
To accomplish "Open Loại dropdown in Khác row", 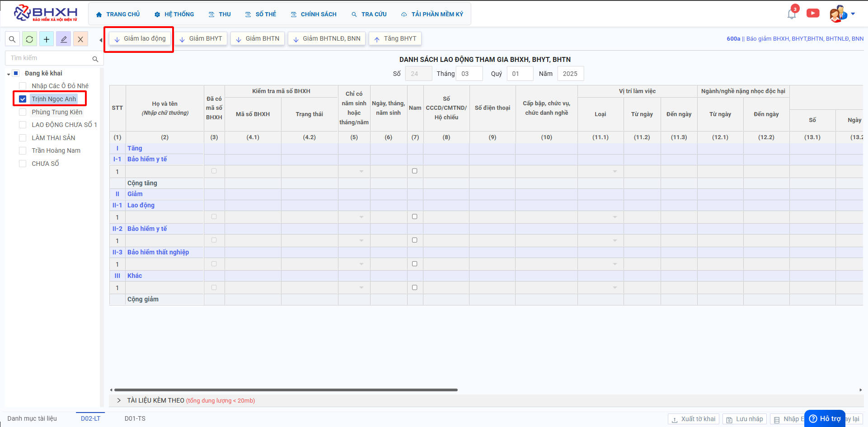I will click(x=615, y=288).
